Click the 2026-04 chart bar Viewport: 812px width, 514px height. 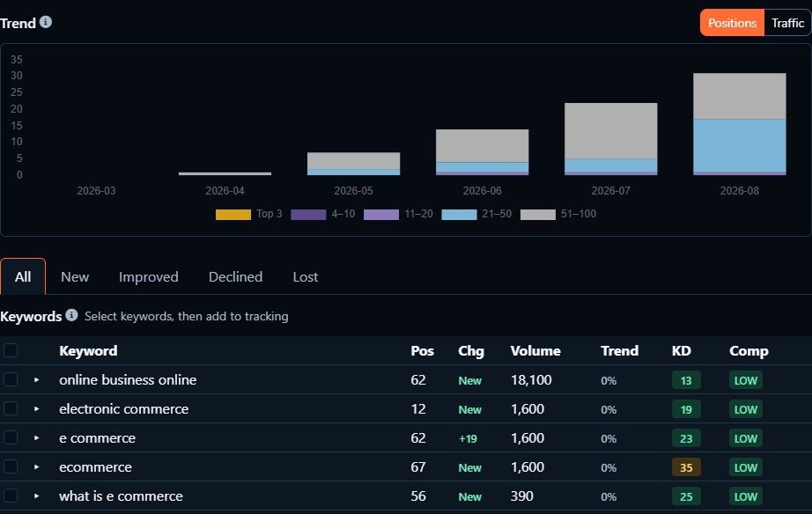[x=225, y=173]
